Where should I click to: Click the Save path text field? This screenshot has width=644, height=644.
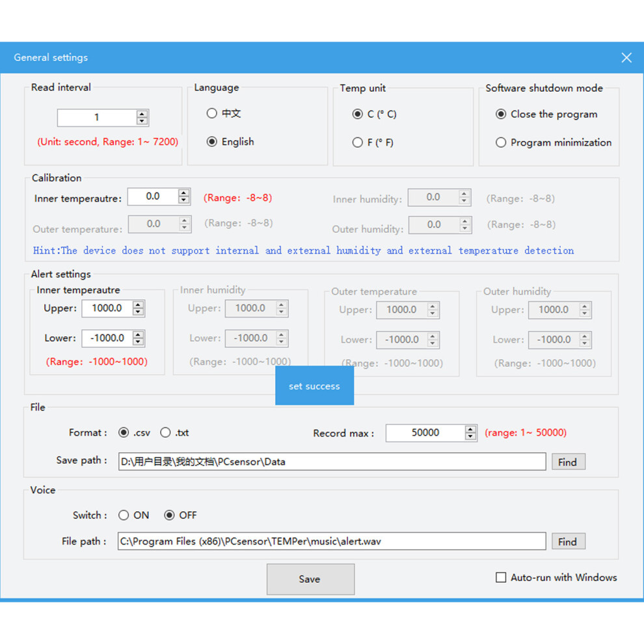332,462
